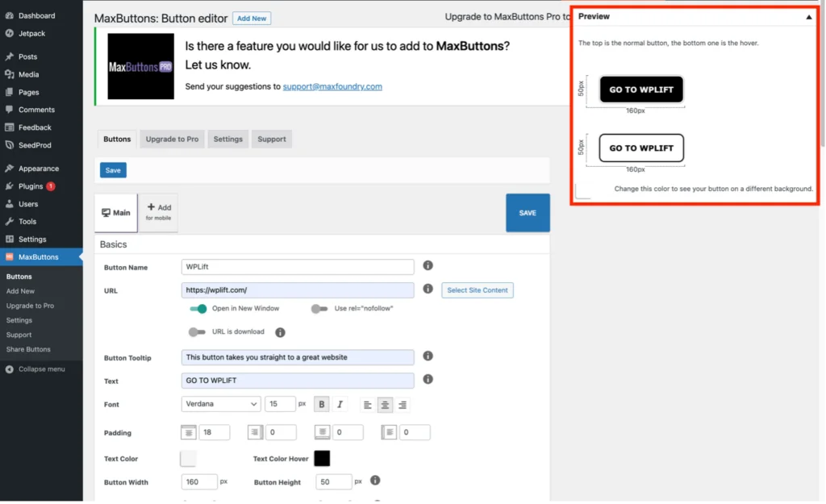
Task: Click the URL input field
Action: [298, 290]
